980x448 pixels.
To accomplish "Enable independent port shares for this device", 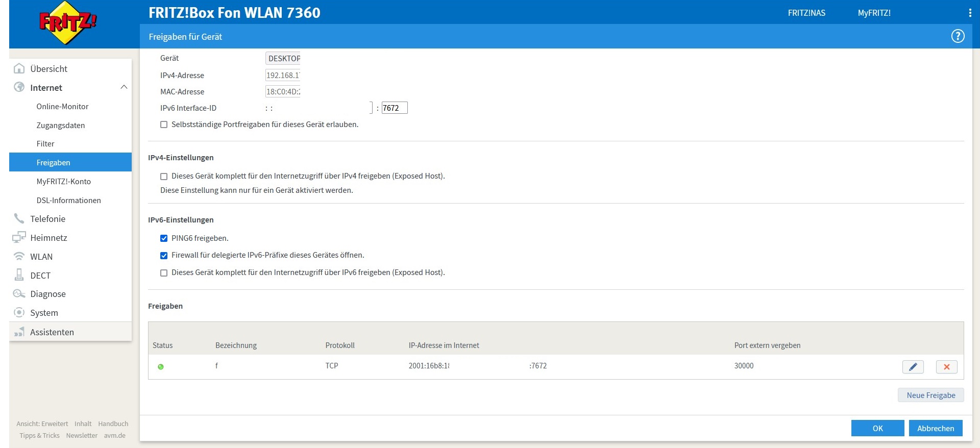I will tap(164, 125).
